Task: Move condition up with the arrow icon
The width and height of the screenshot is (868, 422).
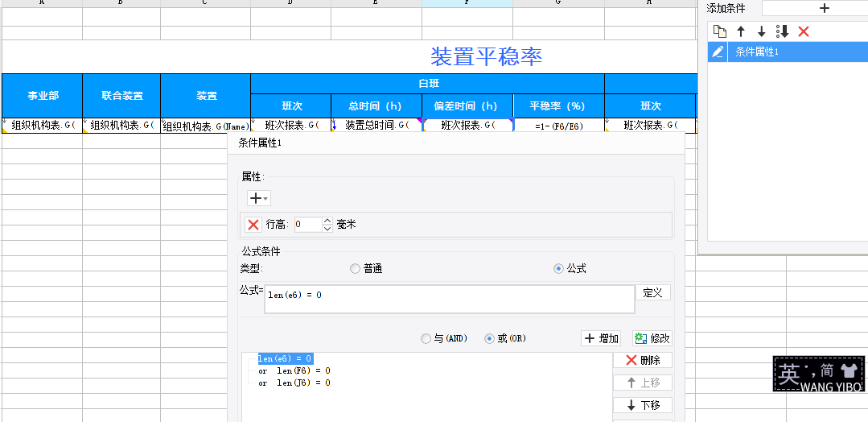Action: [x=741, y=31]
